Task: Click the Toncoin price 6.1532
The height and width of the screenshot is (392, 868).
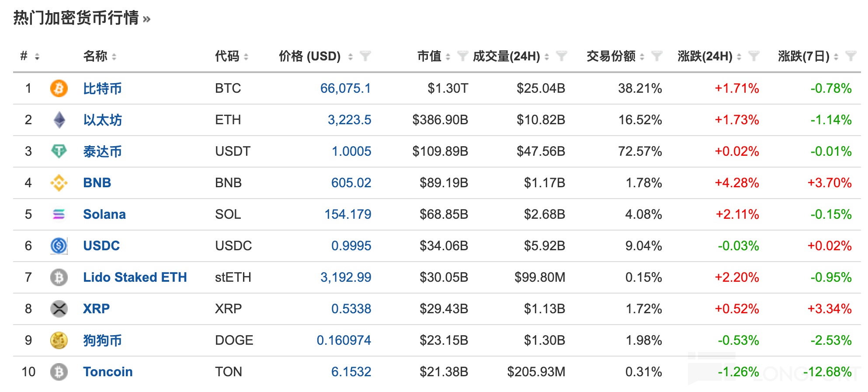Action: pos(351,372)
